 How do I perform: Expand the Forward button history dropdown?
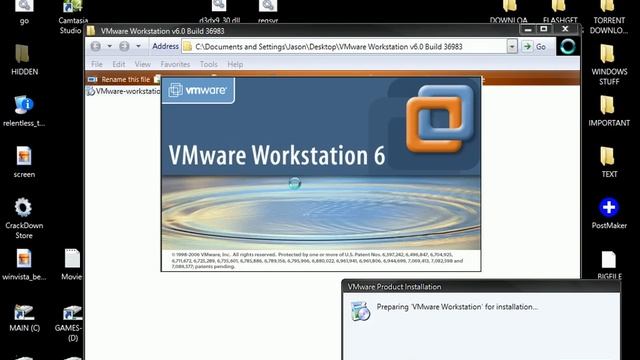click(x=138, y=47)
